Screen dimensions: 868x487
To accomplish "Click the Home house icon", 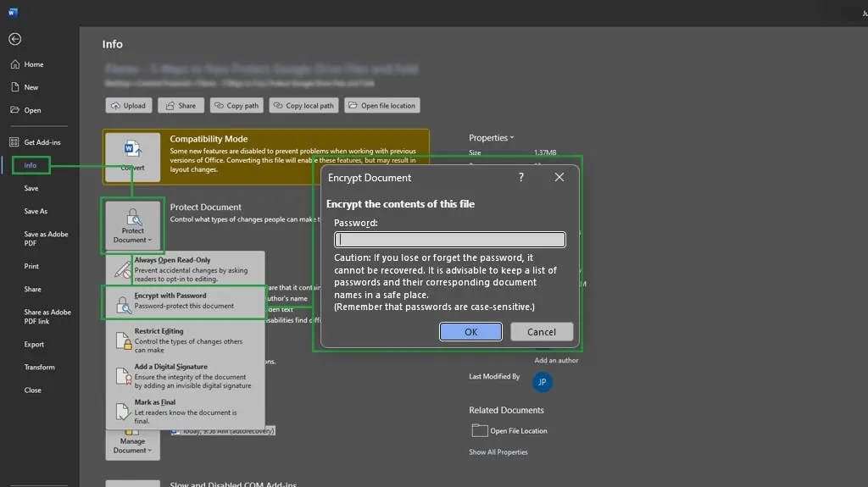I will [x=15, y=64].
